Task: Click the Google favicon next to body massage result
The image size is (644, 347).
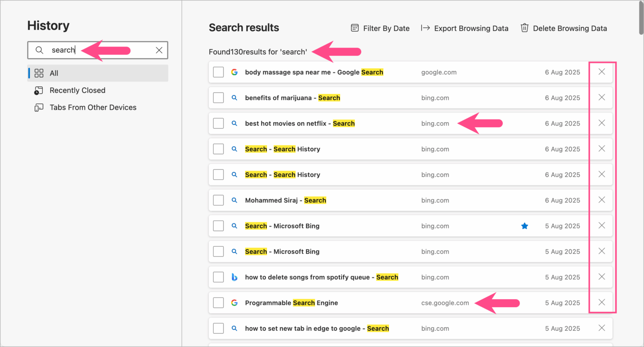Action: click(x=234, y=72)
